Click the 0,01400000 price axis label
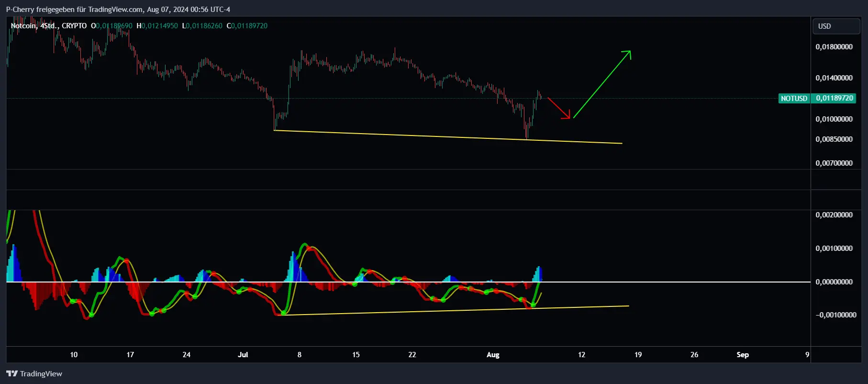868x384 pixels. pos(834,78)
